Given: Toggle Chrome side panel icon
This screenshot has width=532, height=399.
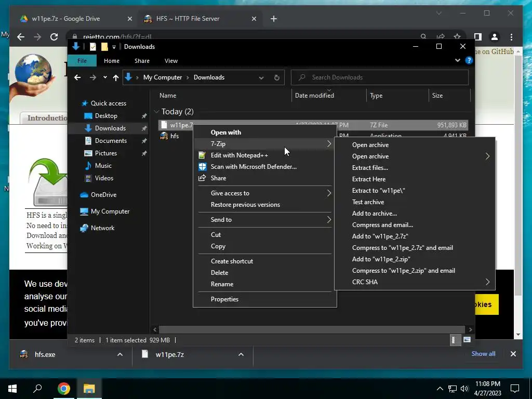Looking at the screenshot, I should click(x=478, y=37).
